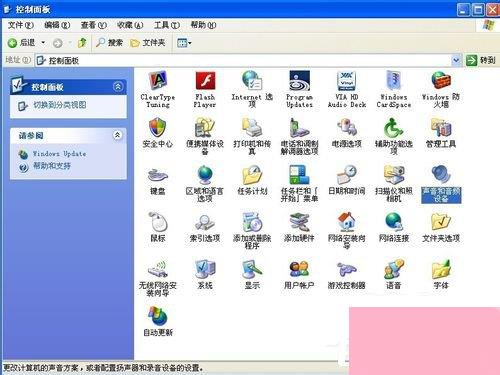Open 添加或删除程序 icon
This screenshot has height=375, width=500.
tap(252, 222)
